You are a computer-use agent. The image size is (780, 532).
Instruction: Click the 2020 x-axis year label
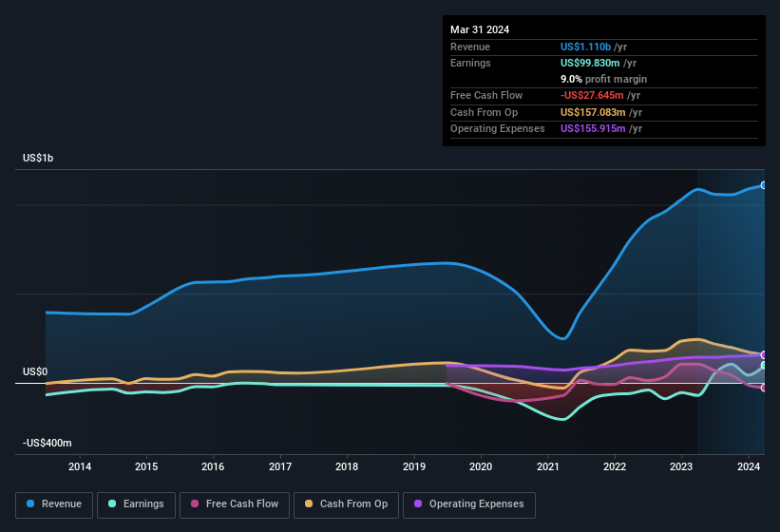(x=481, y=466)
